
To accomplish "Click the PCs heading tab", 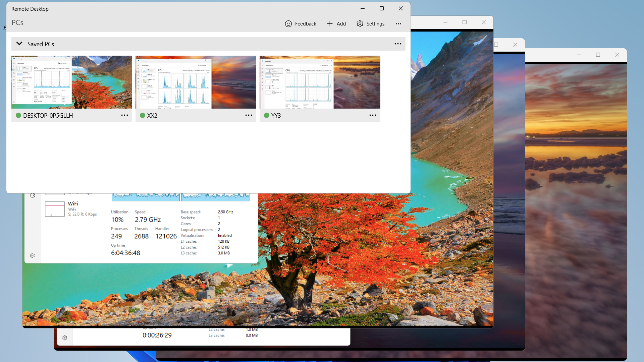I will [x=17, y=23].
